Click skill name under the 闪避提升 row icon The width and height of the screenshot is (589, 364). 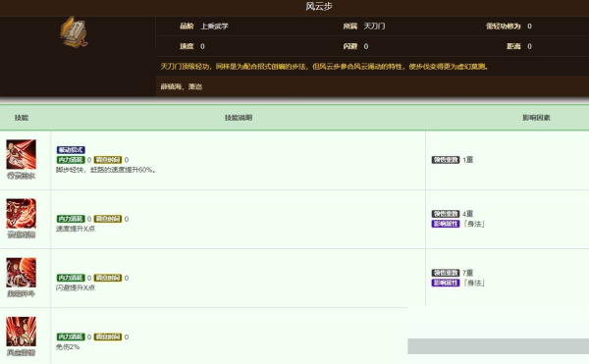[21, 293]
